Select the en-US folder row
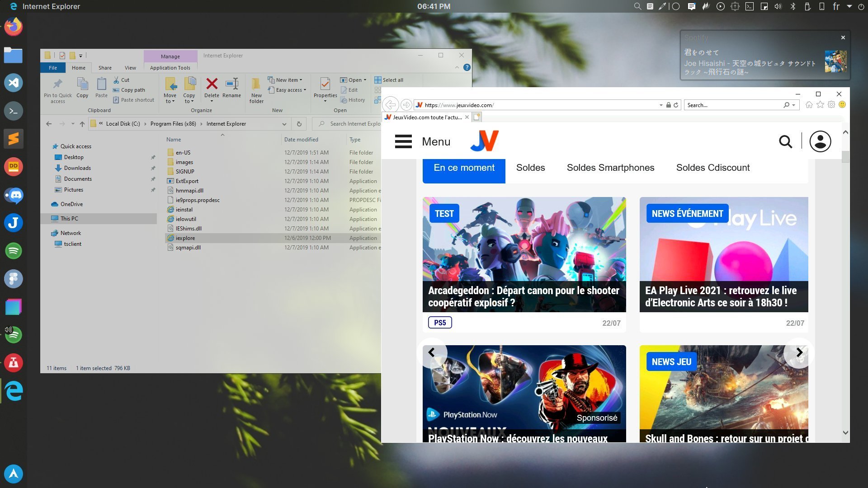This screenshot has height=488, width=868. (x=273, y=153)
